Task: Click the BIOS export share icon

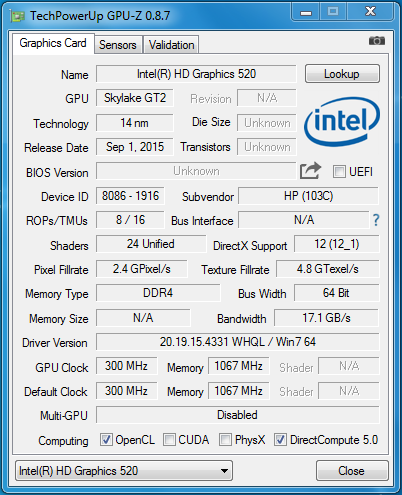Action: [310, 171]
